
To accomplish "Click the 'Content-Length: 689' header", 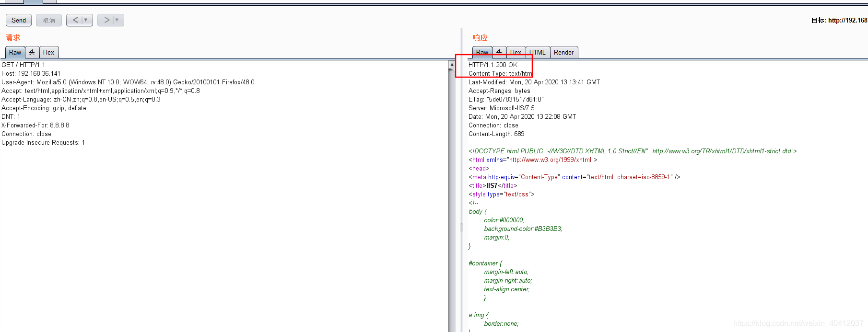I will click(x=496, y=134).
